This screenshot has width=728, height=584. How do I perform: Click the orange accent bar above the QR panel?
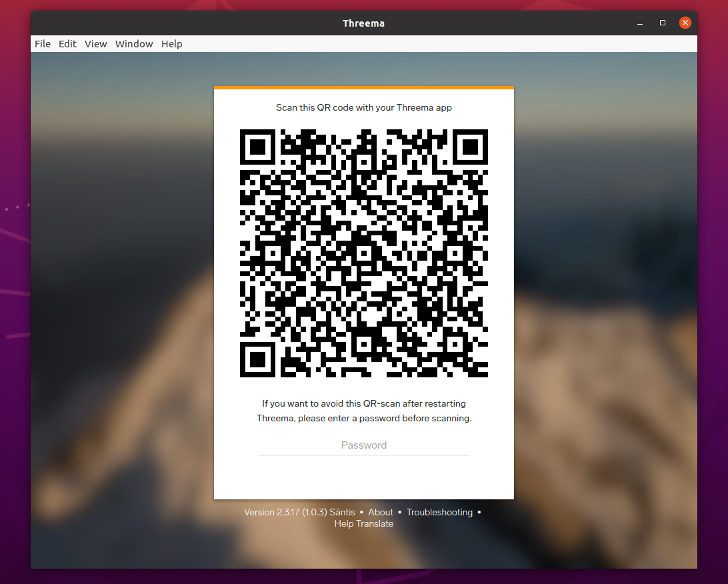tap(364, 87)
